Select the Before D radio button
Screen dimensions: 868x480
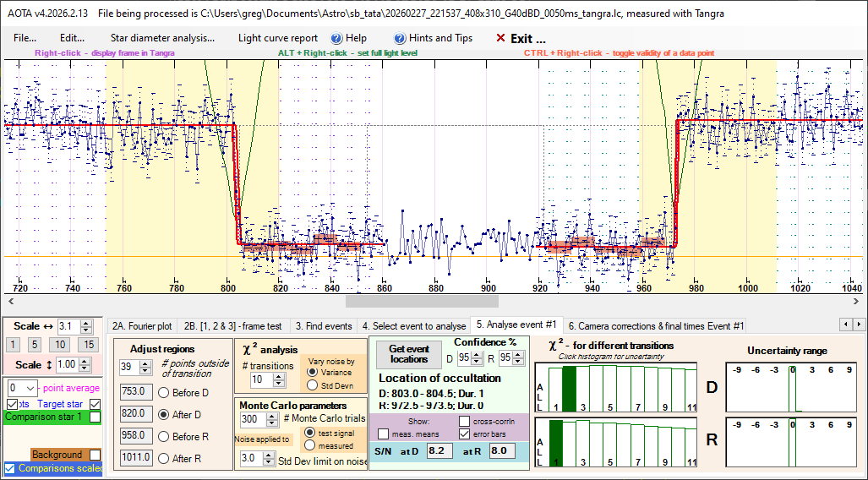(164, 392)
